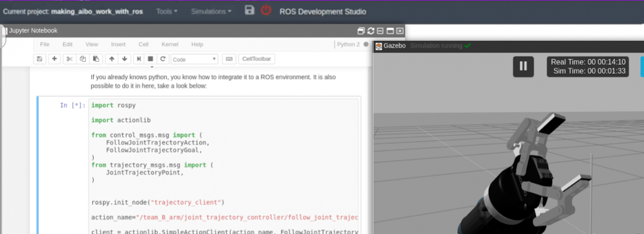Viewport: 644px width, 234px height.
Task: Paste cells below in the Jupyter toolbar
Action: click(x=96, y=59)
